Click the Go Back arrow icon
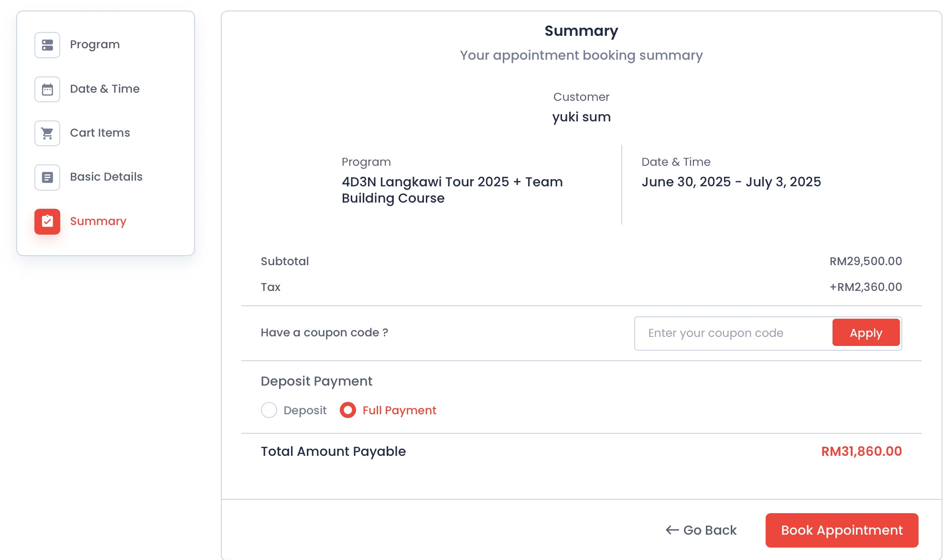 click(672, 530)
